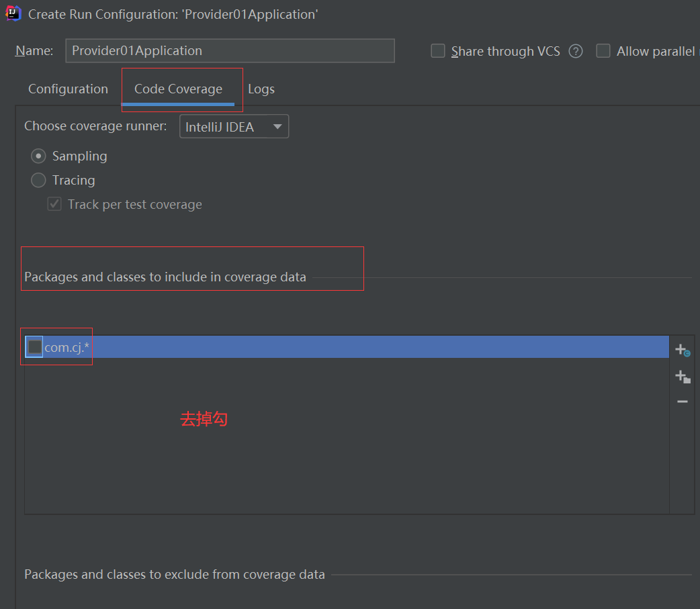This screenshot has width=700, height=609.
Task: Toggle Share through VCS
Action: [437, 50]
